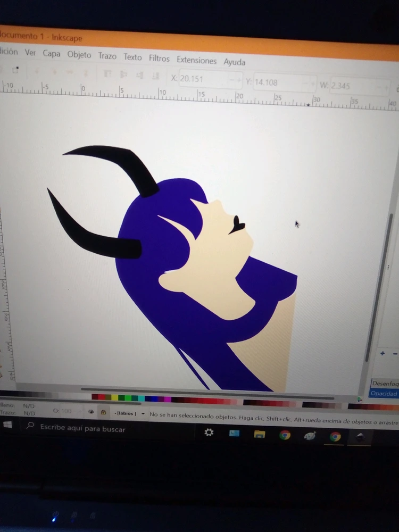Screen dimensions: 399x532
Task: Open the Ver menu
Action: pos(30,52)
